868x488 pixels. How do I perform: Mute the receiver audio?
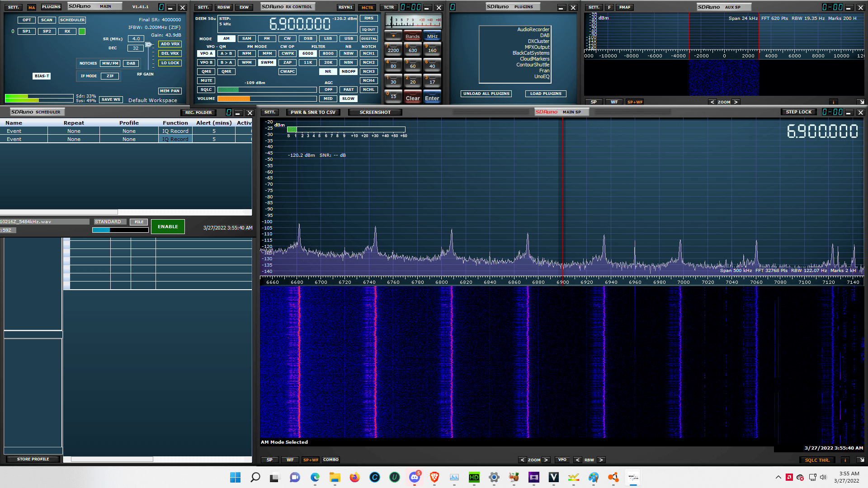point(206,80)
